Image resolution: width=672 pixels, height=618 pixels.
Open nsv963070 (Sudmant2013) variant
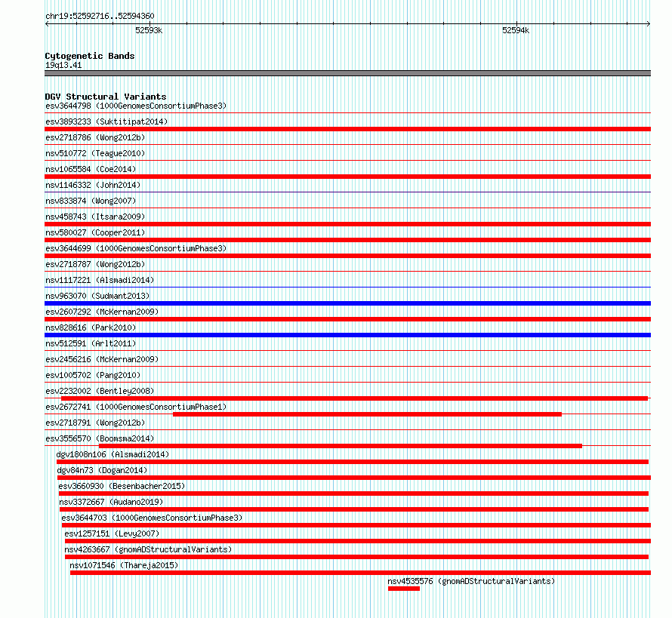click(97, 296)
